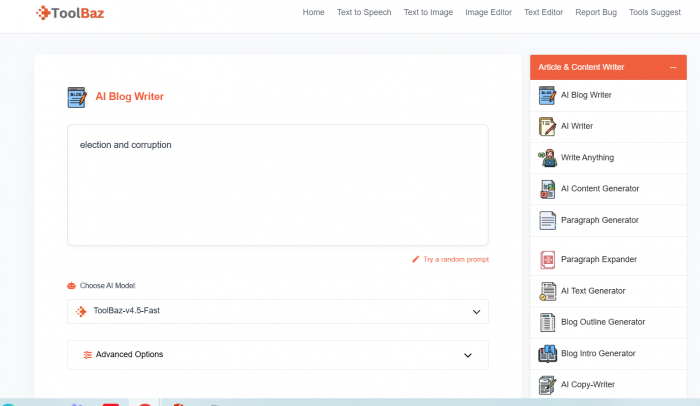
Task: Expand the Advanced Options section
Action: pyautogui.click(x=277, y=355)
